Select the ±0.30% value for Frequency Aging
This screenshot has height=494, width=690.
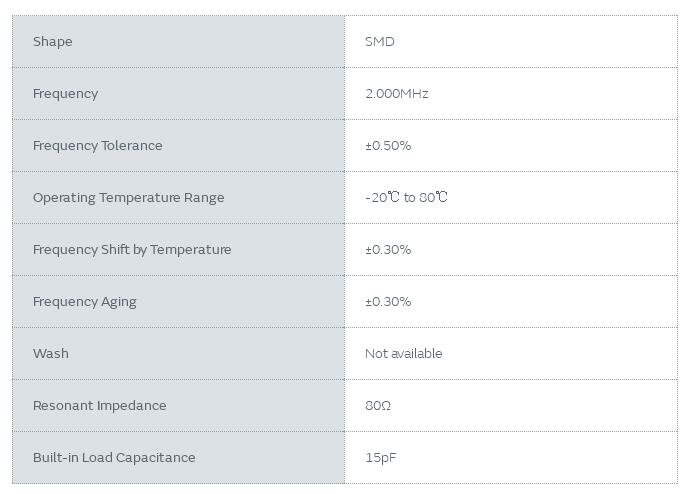(388, 301)
